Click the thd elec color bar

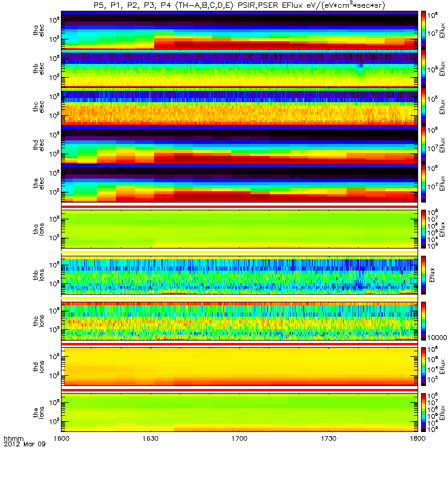pyautogui.click(x=424, y=145)
